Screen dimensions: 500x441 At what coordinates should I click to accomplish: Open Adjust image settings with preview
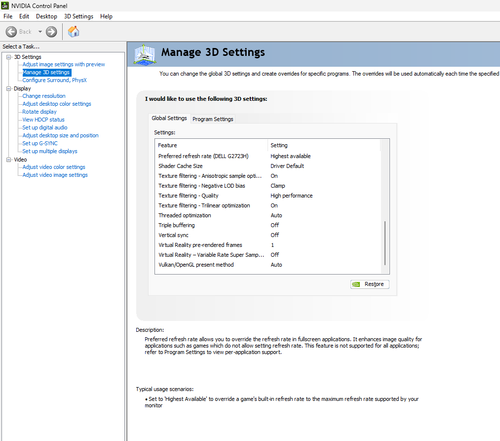tap(63, 64)
